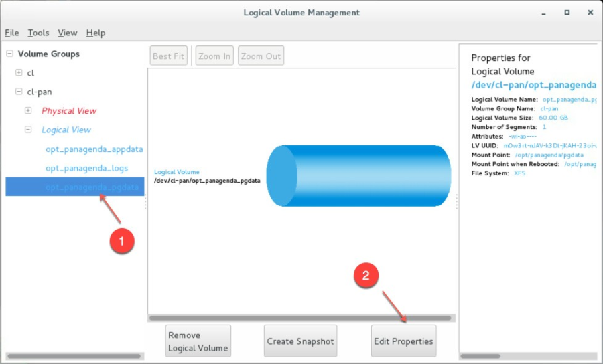Collapse the cl-pan volume group
603x364 pixels.
(x=19, y=92)
